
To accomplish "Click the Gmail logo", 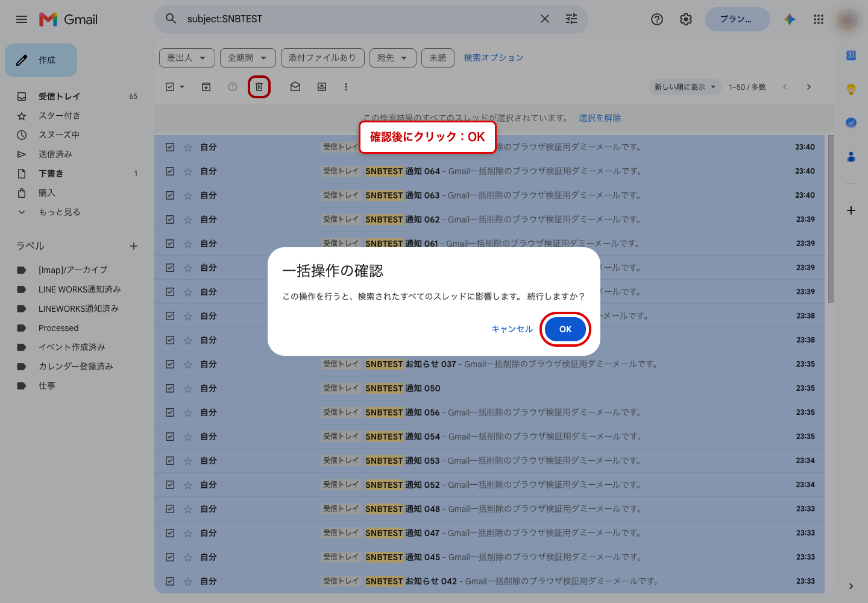I will (x=68, y=19).
